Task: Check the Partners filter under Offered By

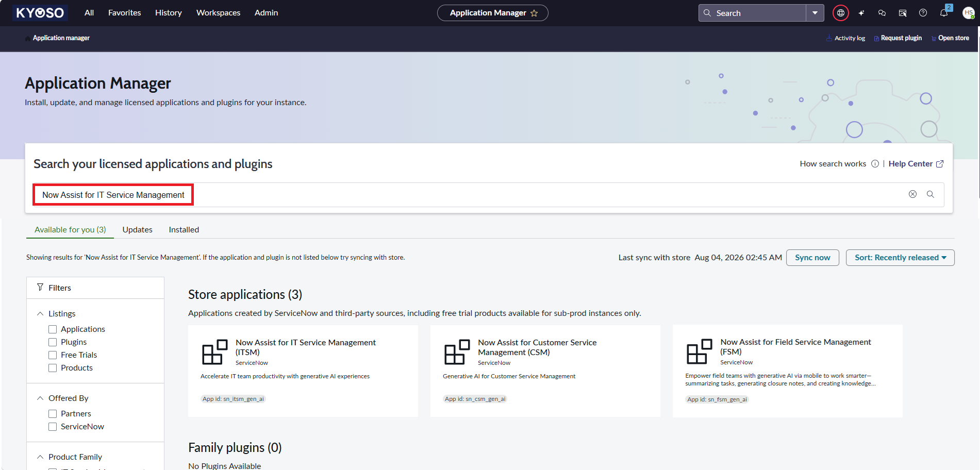Action: (53, 414)
